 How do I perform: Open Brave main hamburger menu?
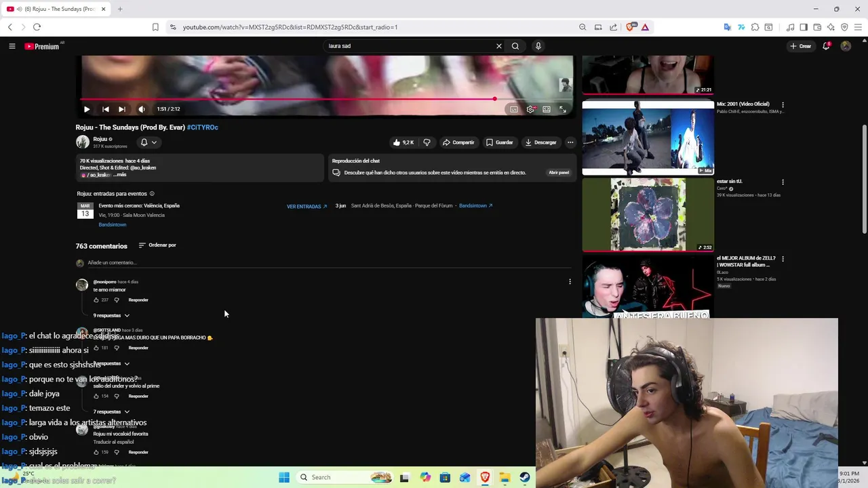[x=858, y=27]
